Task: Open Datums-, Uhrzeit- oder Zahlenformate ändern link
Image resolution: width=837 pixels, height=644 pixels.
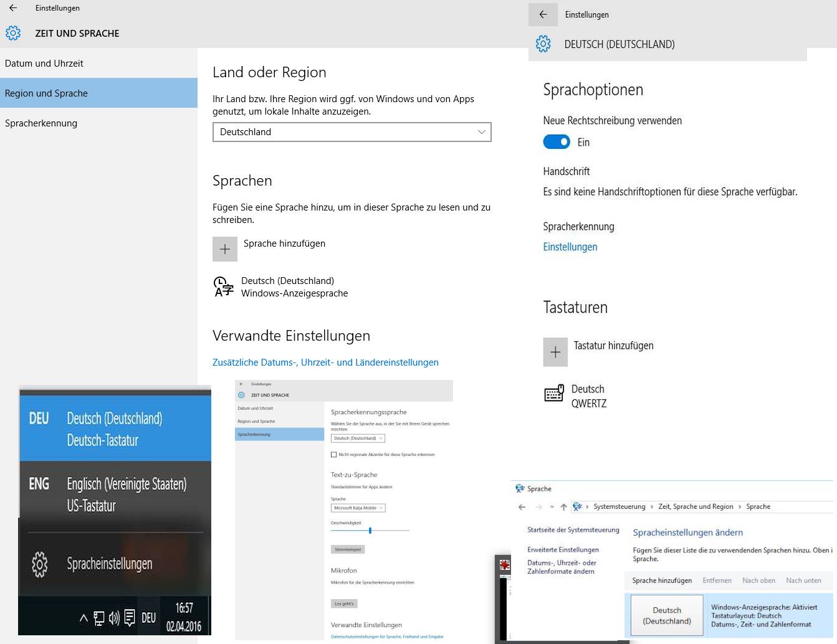Action: click(562, 567)
